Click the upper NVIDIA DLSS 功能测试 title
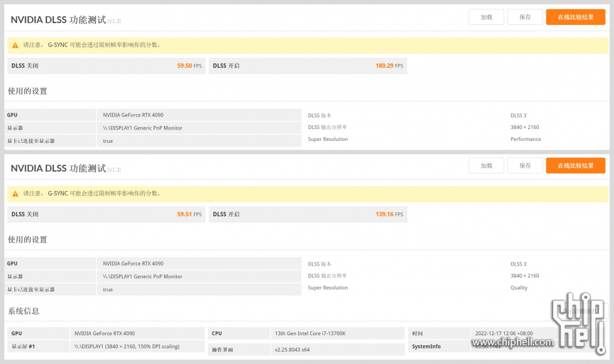This screenshot has width=614, height=364. pos(58,19)
